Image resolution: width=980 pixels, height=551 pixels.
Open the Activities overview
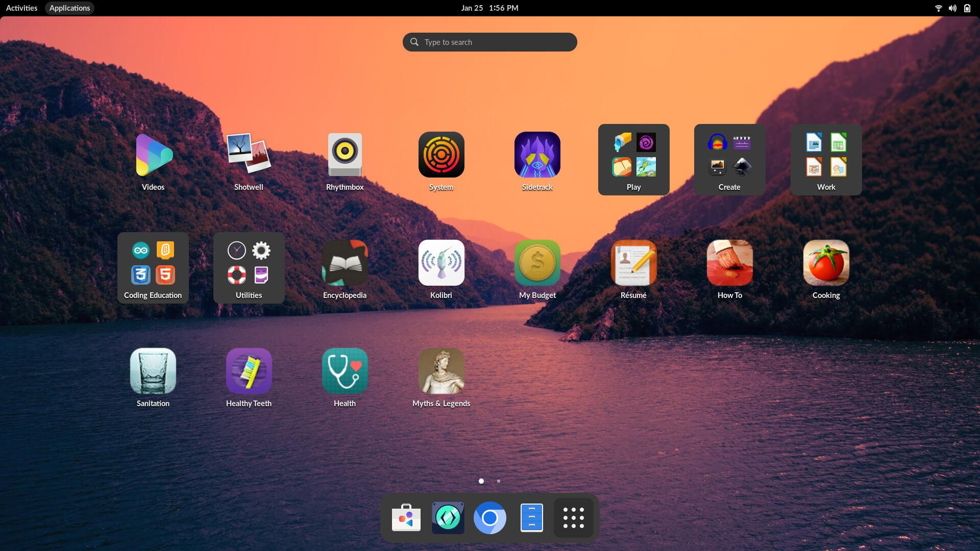coord(21,8)
